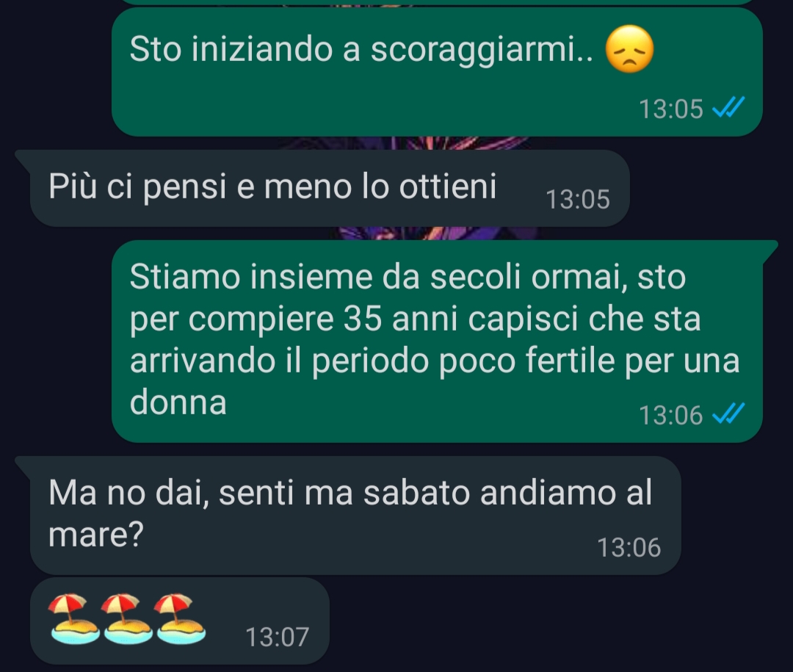Tap the 13:05 timestamp on sent message
The width and height of the screenshot is (793, 672).
coord(671,109)
